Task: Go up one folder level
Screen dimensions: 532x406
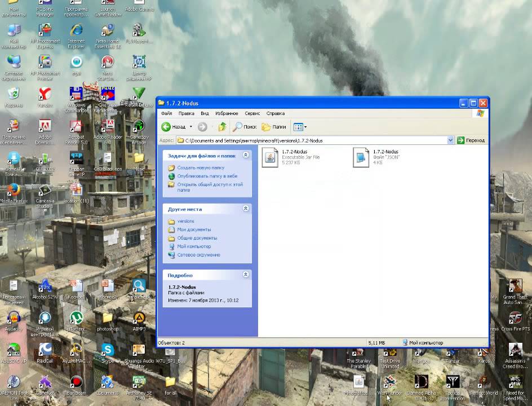Action: point(222,127)
